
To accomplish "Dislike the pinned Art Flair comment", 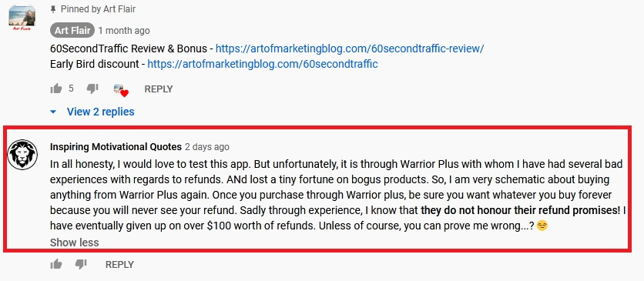I will pyautogui.click(x=92, y=89).
